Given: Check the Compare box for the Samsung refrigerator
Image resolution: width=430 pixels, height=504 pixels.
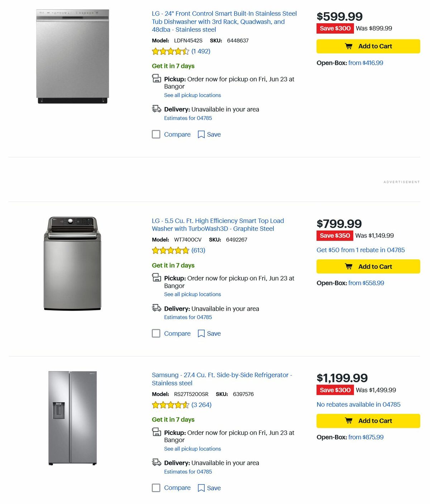Looking at the screenshot, I should pyautogui.click(x=156, y=488).
